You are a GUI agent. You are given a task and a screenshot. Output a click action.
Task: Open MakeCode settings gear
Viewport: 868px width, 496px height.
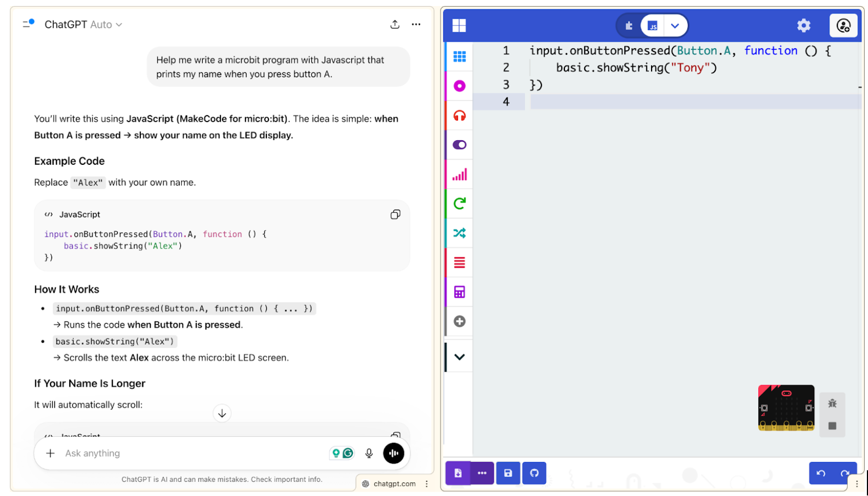(803, 25)
